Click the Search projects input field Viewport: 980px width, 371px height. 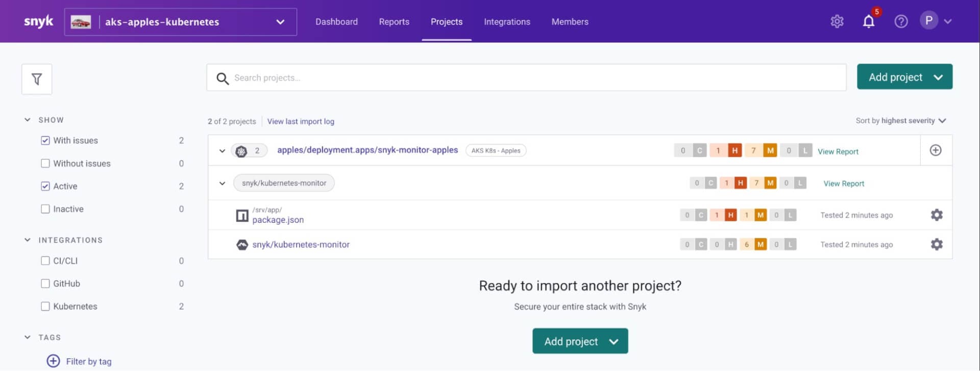(526, 78)
